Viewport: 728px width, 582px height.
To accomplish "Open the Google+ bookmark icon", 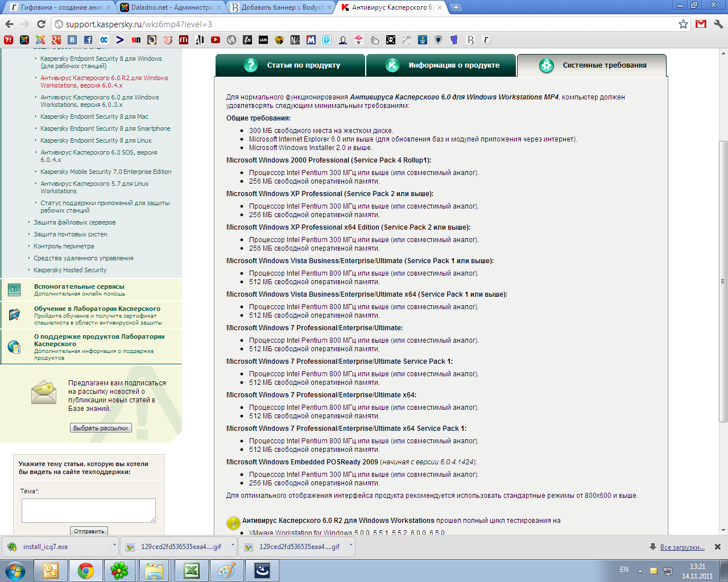I will pos(56,40).
